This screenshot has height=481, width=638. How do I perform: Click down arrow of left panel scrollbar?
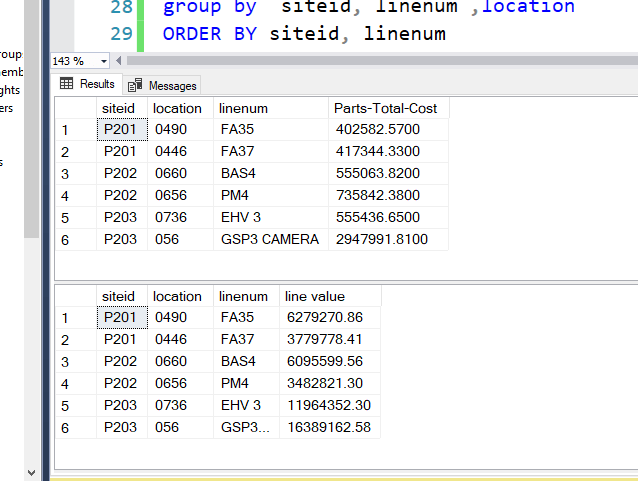pos(31,471)
